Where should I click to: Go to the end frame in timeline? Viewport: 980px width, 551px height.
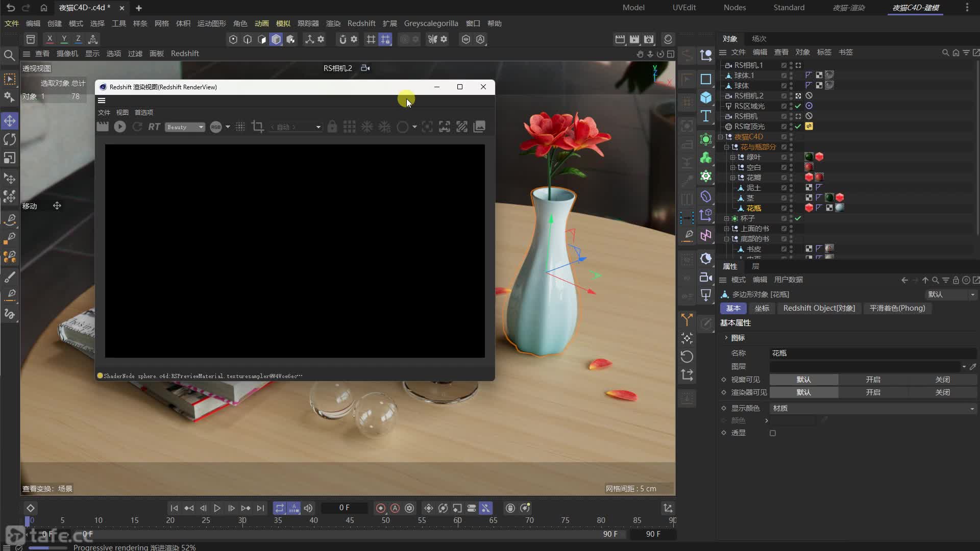(260, 508)
